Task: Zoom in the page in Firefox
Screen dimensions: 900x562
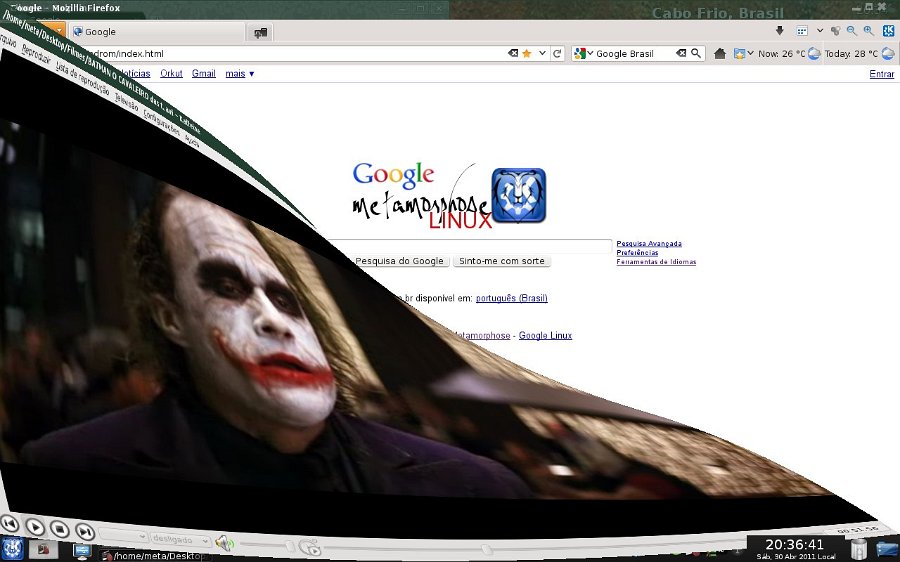Action: [x=869, y=30]
